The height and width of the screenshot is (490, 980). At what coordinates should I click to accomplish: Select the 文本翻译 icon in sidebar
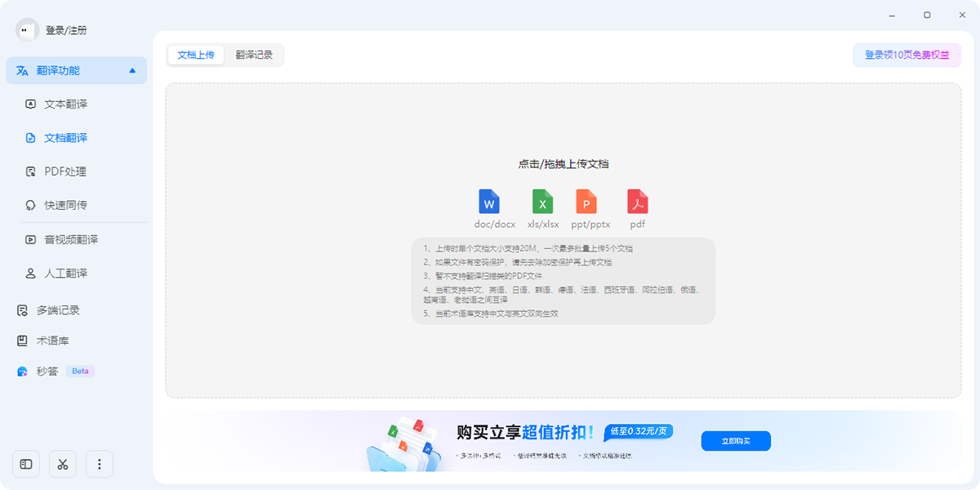pos(30,105)
